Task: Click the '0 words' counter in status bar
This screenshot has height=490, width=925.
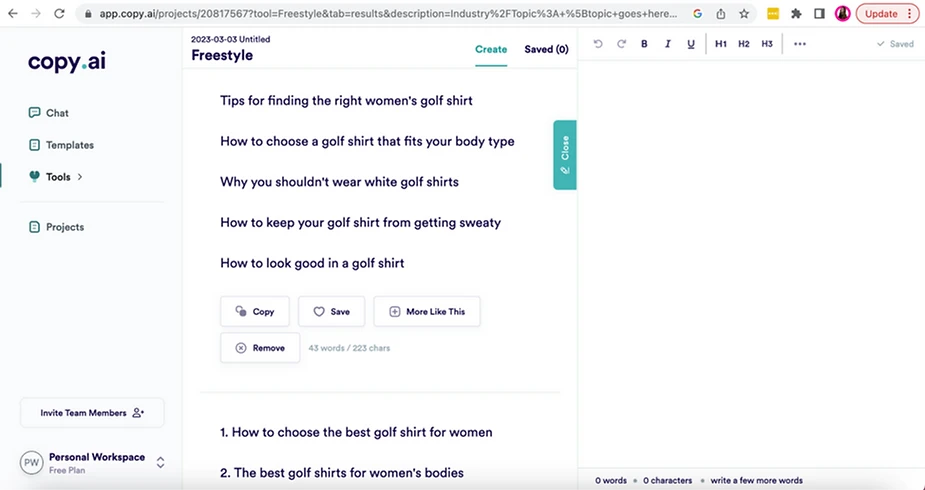Action: pos(611,481)
